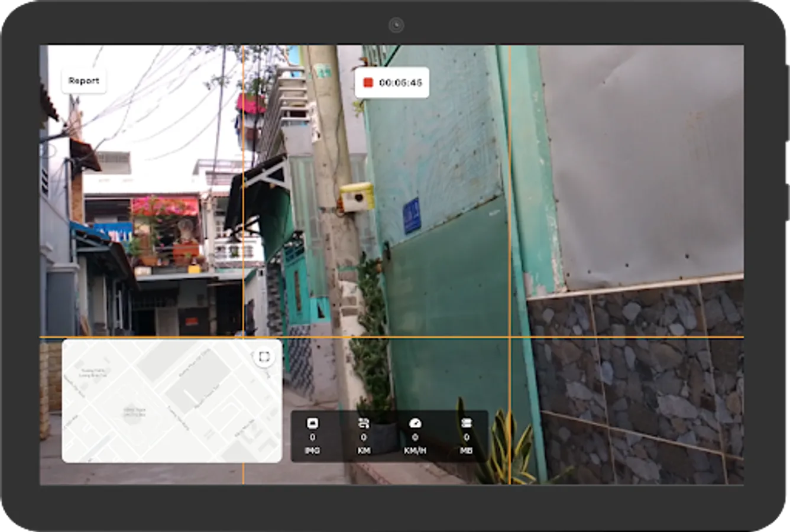Stop recording with the red square

(368, 83)
